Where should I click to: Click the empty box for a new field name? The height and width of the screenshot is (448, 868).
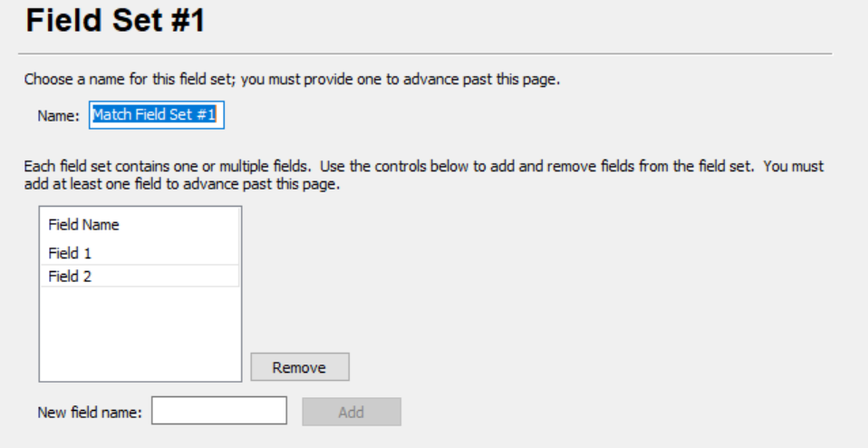219,411
